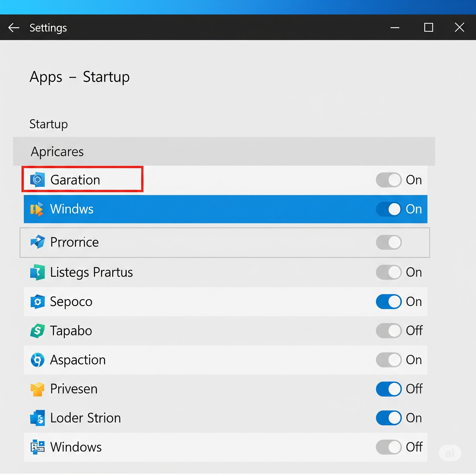Toggle the Prrorrice switch

pyautogui.click(x=389, y=242)
